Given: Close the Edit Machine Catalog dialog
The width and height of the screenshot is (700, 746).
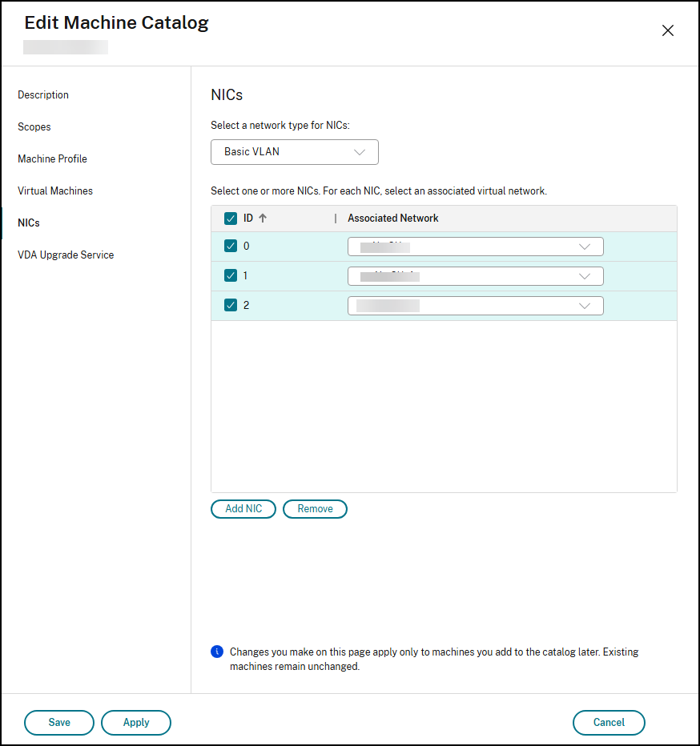Looking at the screenshot, I should pos(668,30).
